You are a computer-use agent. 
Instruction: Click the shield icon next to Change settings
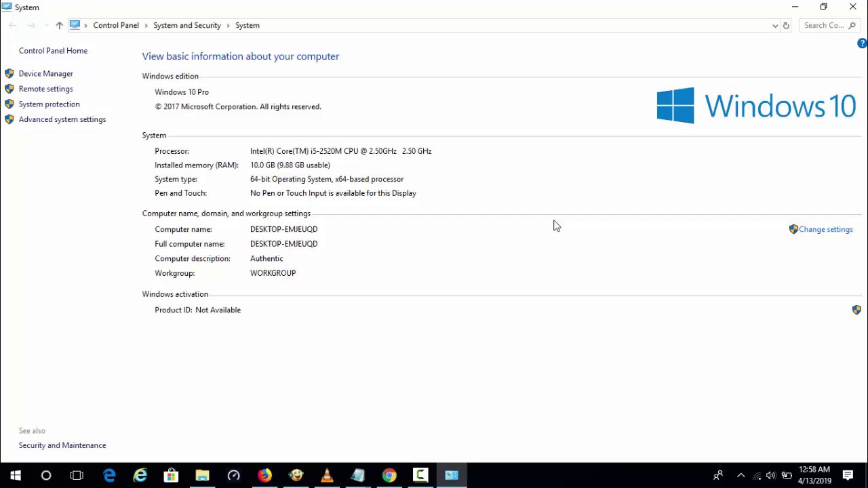point(793,229)
